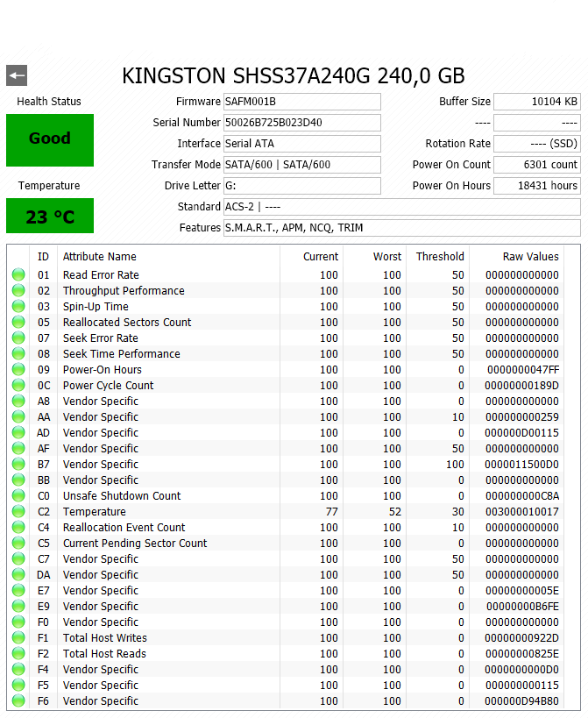
Task: Click the status icon for Reallocation Event Count
Action: 18,528
